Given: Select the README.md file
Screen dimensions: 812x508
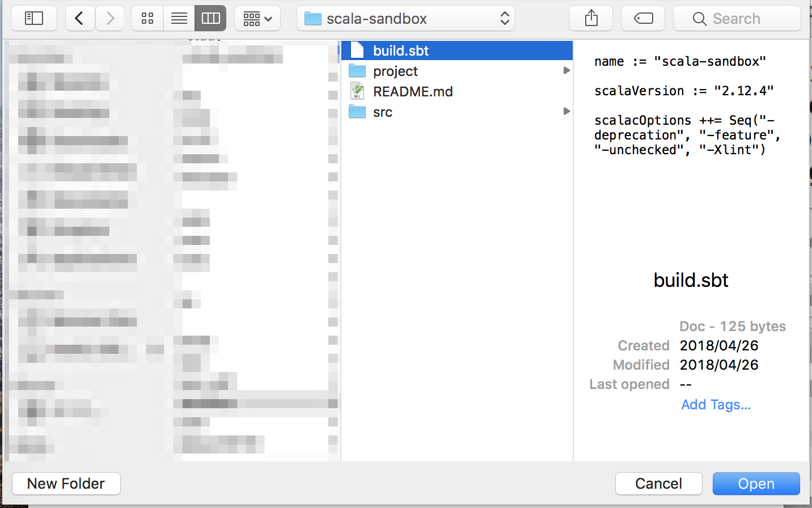Looking at the screenshot, I should (413, 91).
